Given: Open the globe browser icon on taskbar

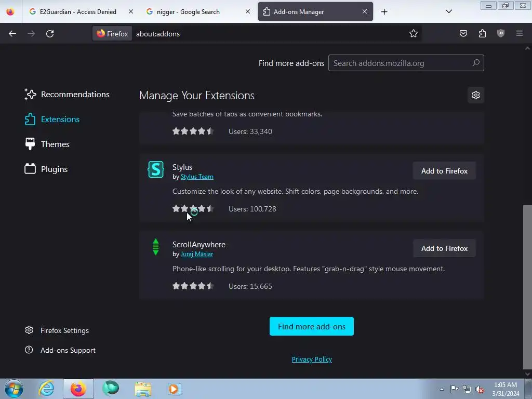Looking at the screenshot, I should click(x=111, y=389).
